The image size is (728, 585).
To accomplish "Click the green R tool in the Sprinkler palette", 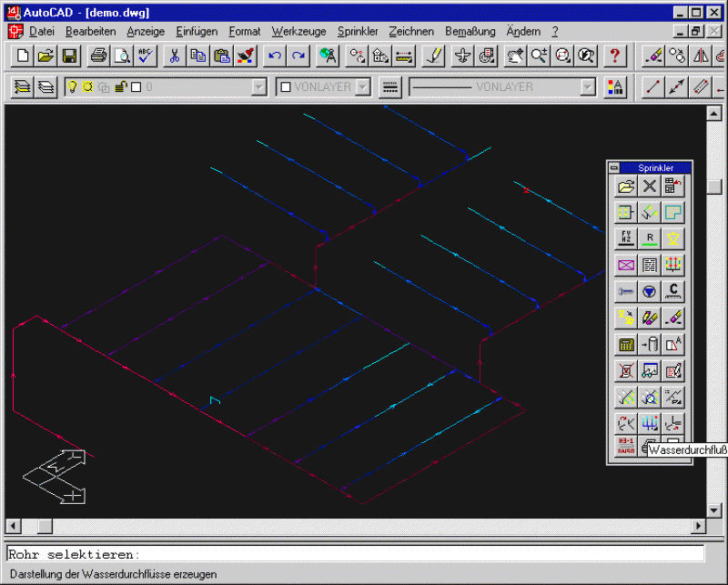I will (649, 238).
